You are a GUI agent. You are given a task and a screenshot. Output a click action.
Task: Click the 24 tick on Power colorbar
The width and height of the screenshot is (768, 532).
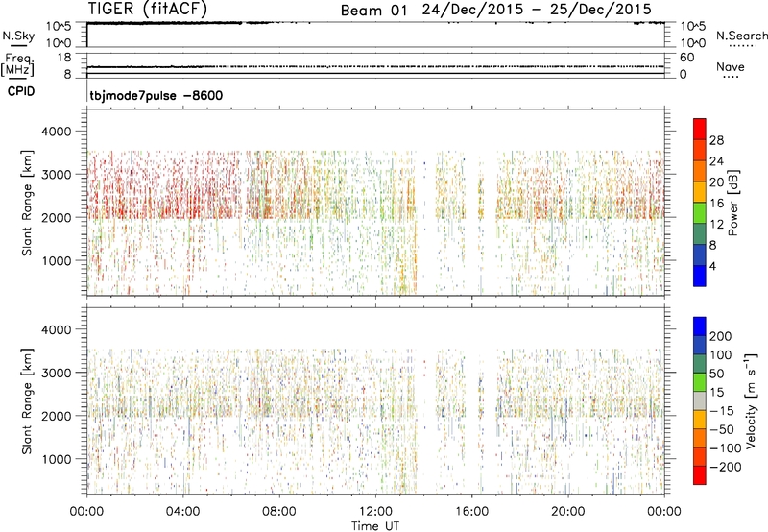click(716, 161)
